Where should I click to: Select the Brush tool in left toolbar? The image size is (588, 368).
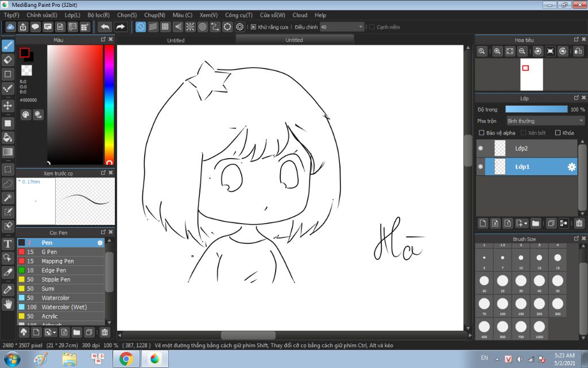(x=8, y=46)
